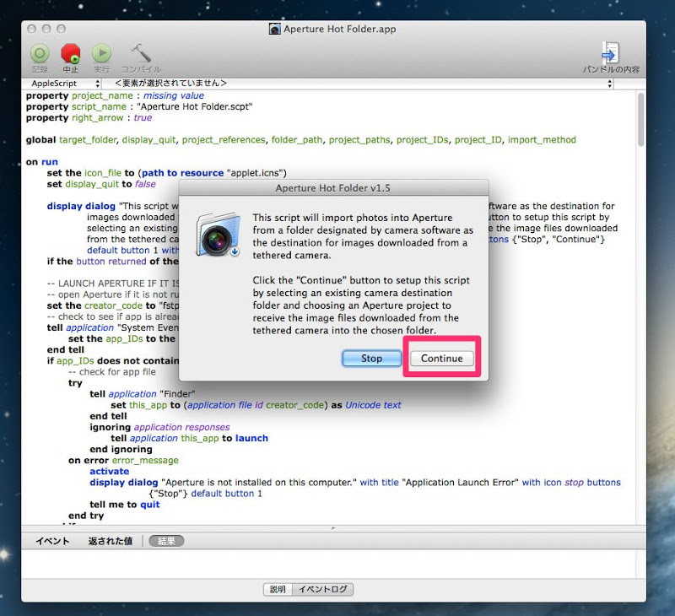Click the Run (実行) play icon
The width and height of the screenshot is (675, 616).
[101, 54]
